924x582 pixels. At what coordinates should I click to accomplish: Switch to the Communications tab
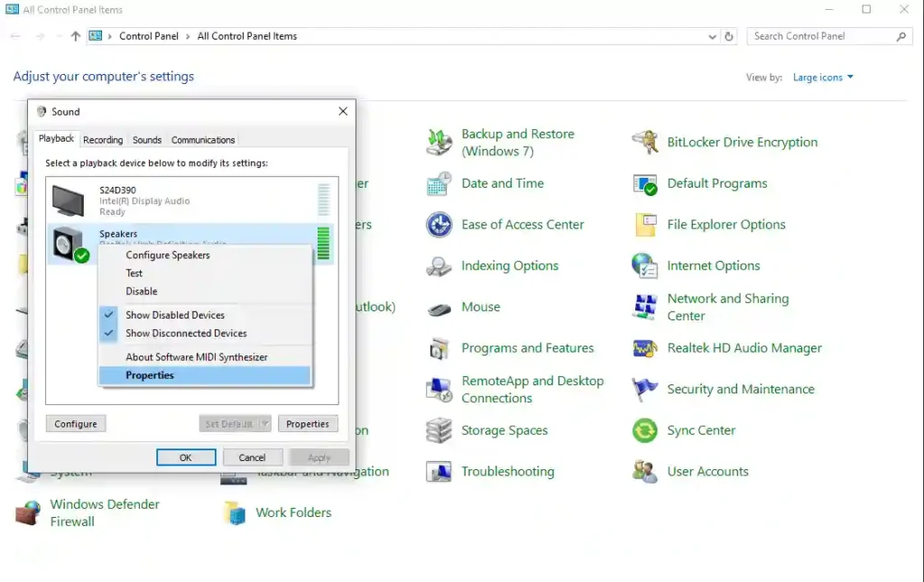pyautogui.click(x=203, y=140)
